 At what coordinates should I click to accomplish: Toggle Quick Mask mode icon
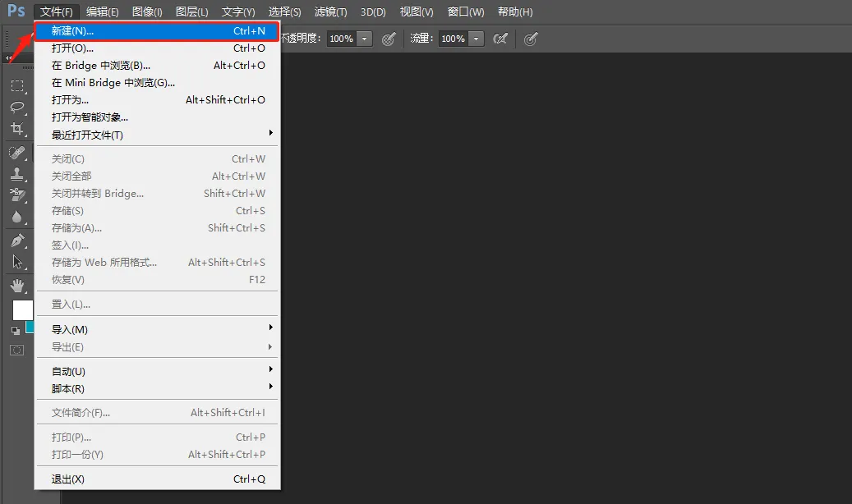click(x=17, y=351)
